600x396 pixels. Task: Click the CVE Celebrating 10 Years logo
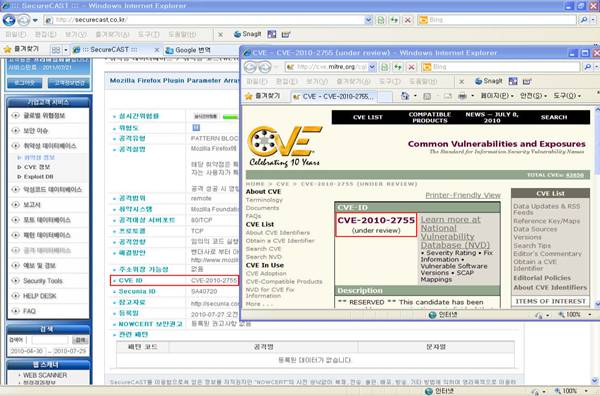click(285, 146)
